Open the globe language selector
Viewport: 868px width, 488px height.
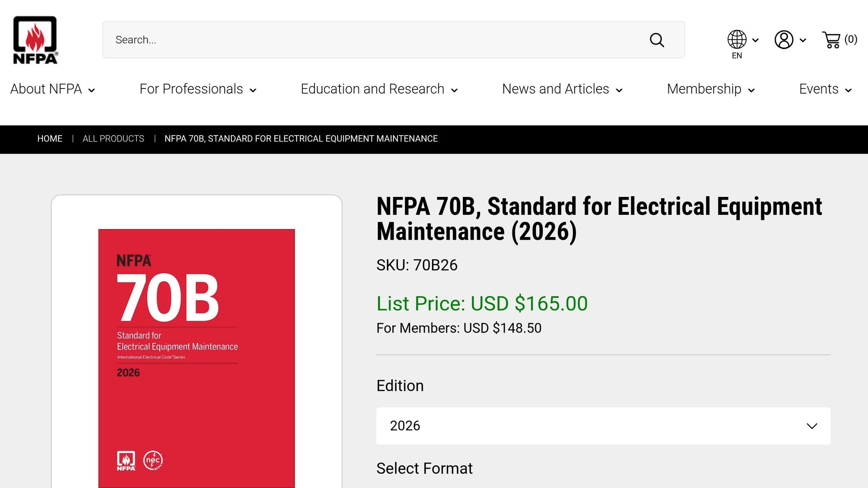[736, 39]
